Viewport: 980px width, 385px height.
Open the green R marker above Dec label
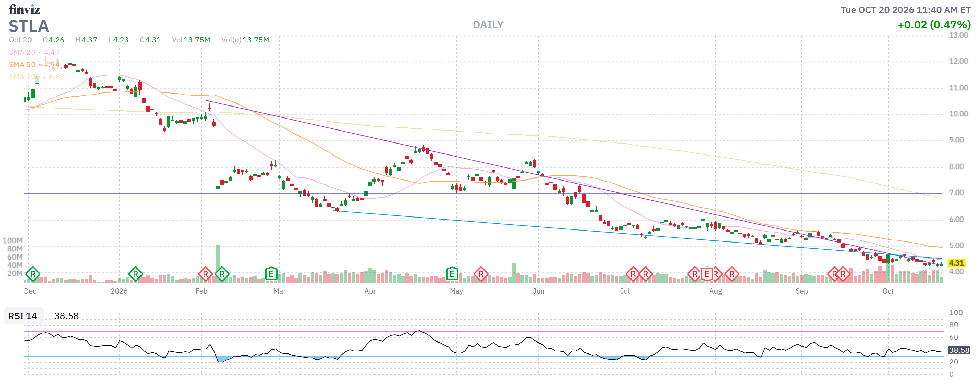coord(33,274)
